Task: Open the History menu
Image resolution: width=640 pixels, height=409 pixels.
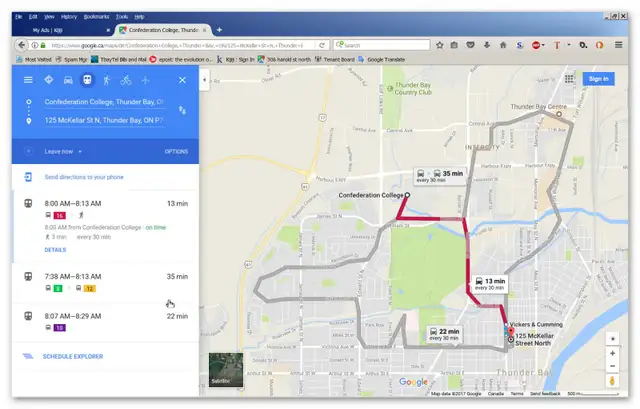Action: [69, 17]
